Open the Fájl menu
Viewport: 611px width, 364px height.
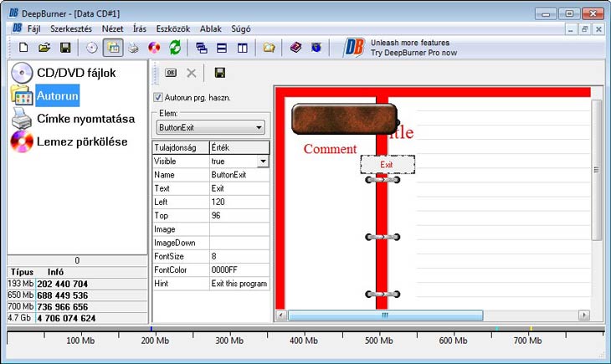(x=33, y=28)
